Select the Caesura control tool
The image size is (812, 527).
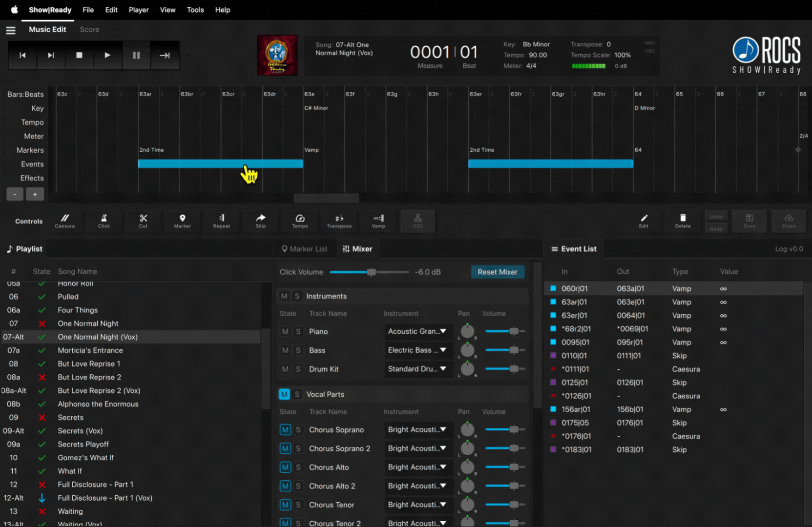coord(64,221)
